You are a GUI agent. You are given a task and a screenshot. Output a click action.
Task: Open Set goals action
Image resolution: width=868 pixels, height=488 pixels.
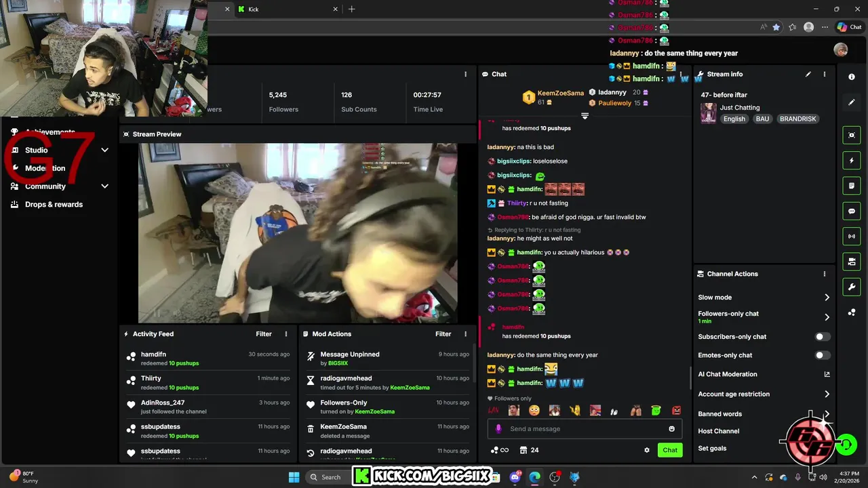click(712, 449)
